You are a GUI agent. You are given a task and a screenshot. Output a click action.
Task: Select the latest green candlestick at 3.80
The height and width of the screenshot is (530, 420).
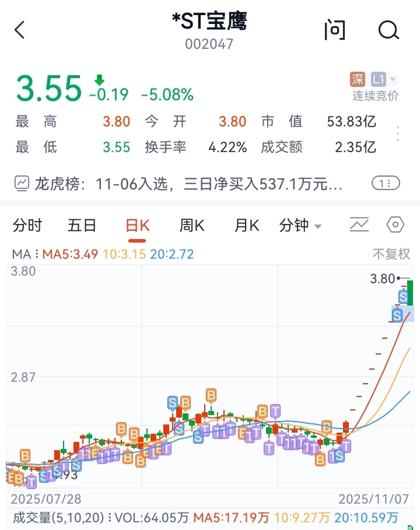pos(410,292)
